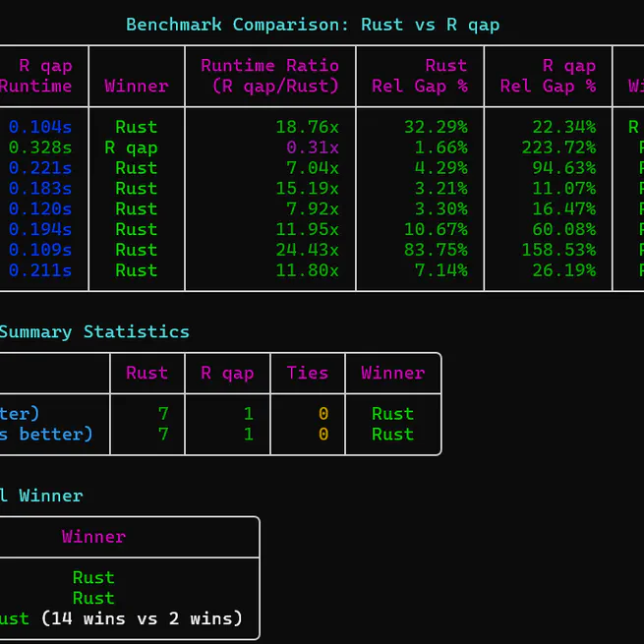This screenshot has height=644, width=644.
Task: Click the 'Runtime Ratio (R qap/Rust)' header
Action: [x=269, y=76]
